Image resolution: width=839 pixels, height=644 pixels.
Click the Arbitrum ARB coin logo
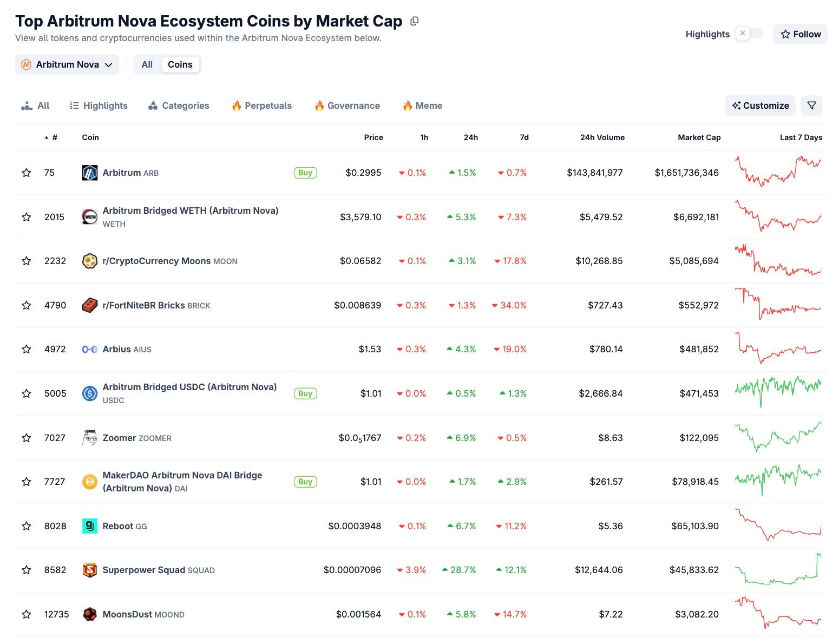90,173
